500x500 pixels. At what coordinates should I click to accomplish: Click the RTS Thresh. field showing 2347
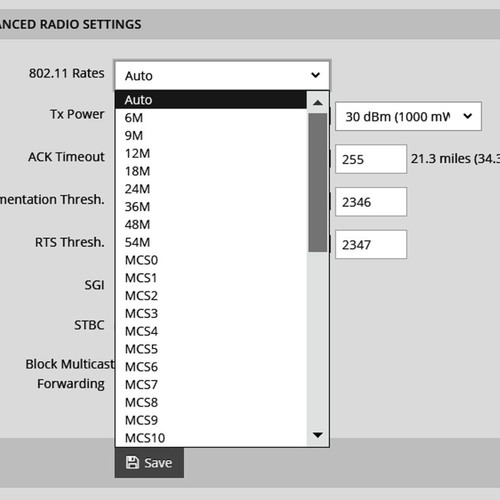pyautogui.click(x=371, y=244)
